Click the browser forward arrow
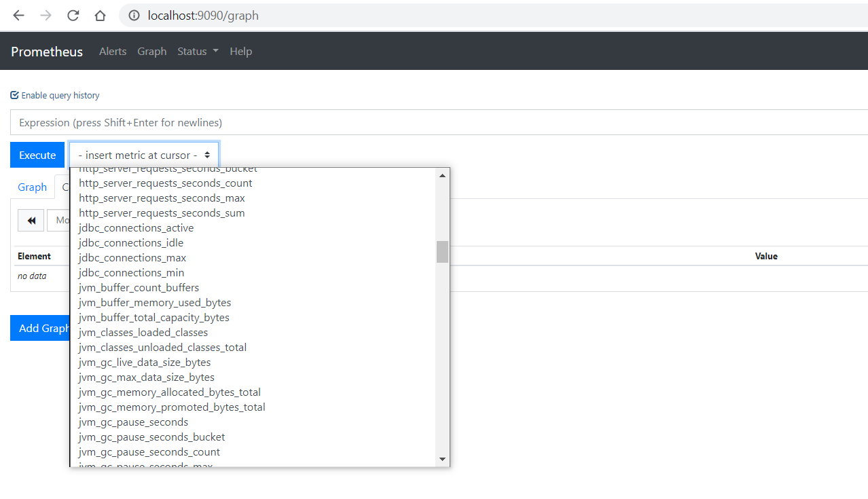Screen dimensions: 868x499 coord(46,15)
